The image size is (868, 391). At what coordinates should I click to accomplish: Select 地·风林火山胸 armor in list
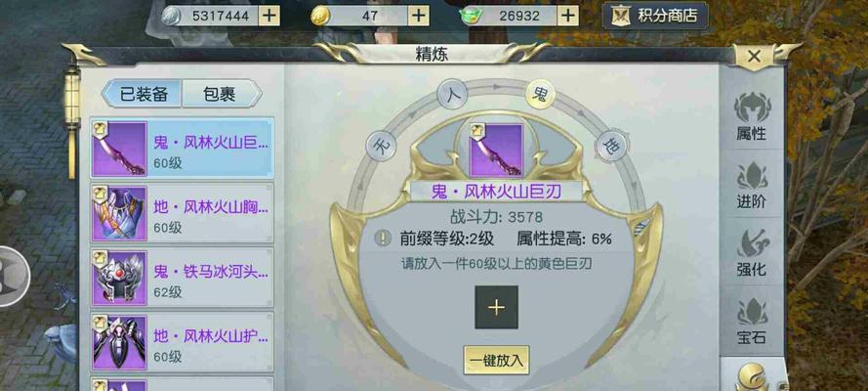point(183,213)
